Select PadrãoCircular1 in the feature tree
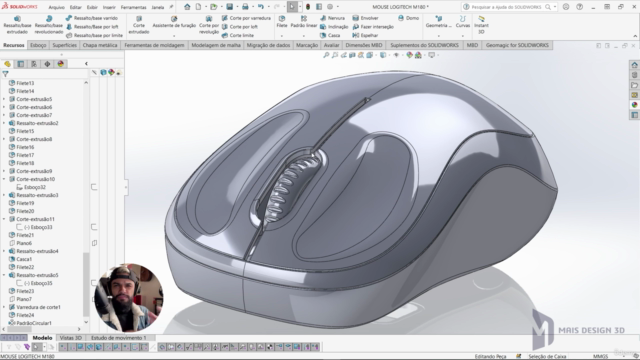This screenshot has height=360, width=640. (31, 323)
